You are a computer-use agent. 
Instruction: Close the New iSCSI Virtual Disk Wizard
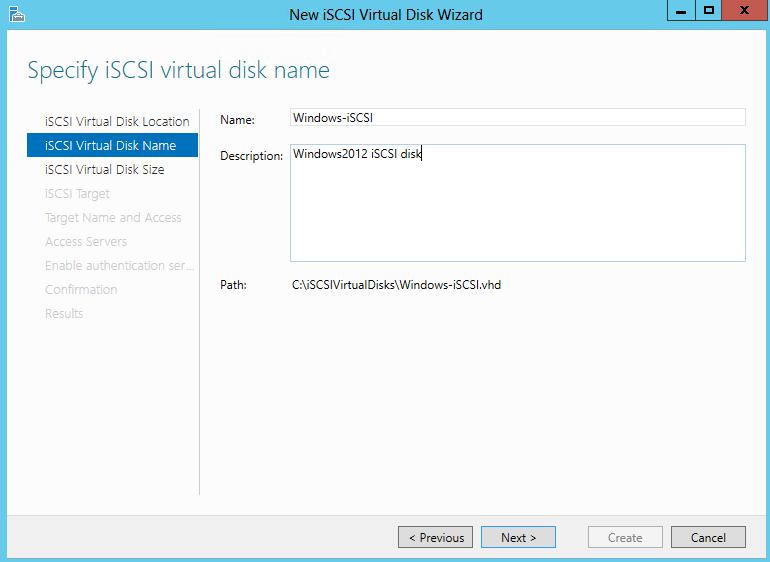pos(744,11)
